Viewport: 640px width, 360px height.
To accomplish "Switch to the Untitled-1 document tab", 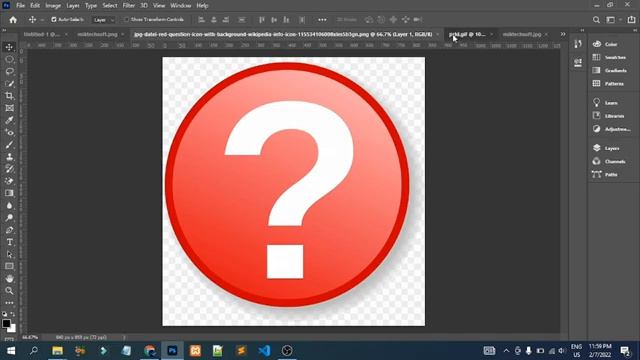I will [42, 34].
